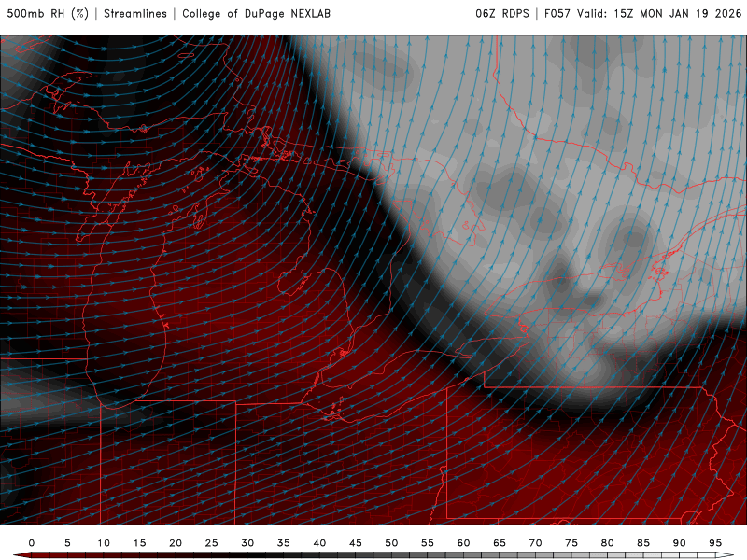Image resolution: width=747 pixels, height=560 pixels.
Task: Click the '30' colorbar scale label
Action: point(247,543)
